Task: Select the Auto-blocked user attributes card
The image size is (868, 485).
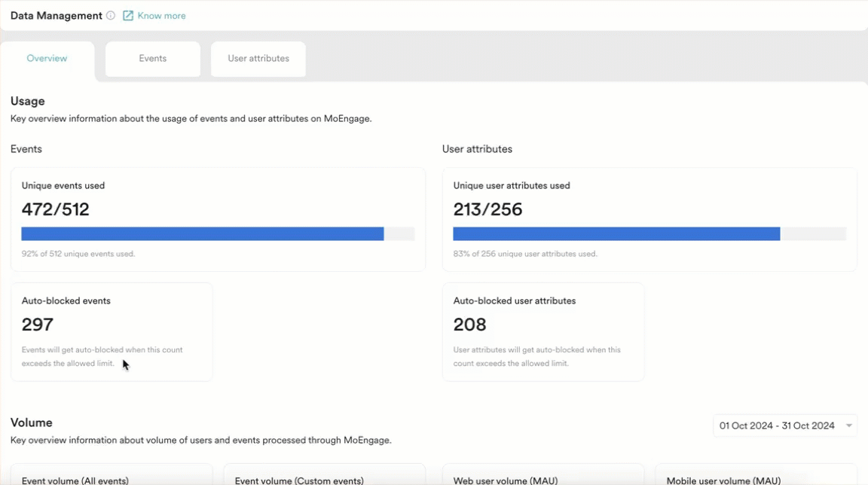Action: pos(543,332)
